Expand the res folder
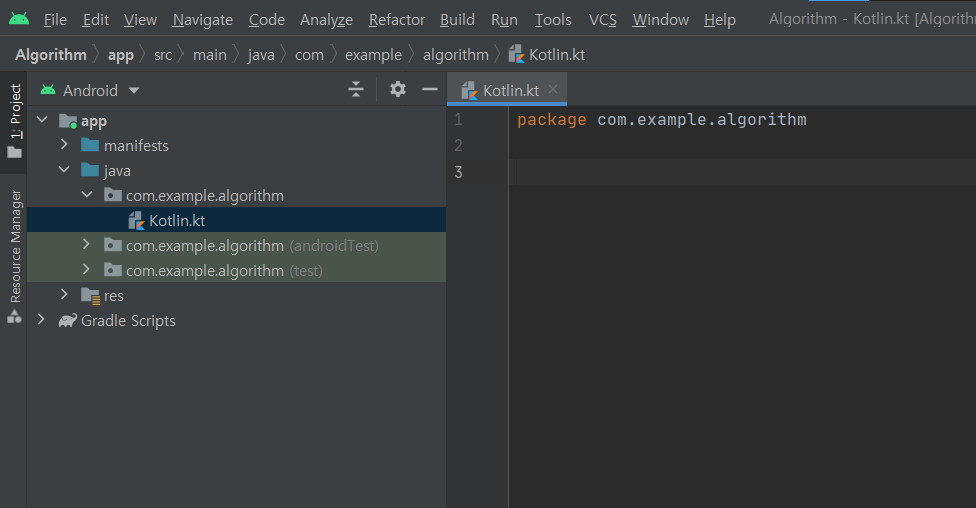 [64, 294]
